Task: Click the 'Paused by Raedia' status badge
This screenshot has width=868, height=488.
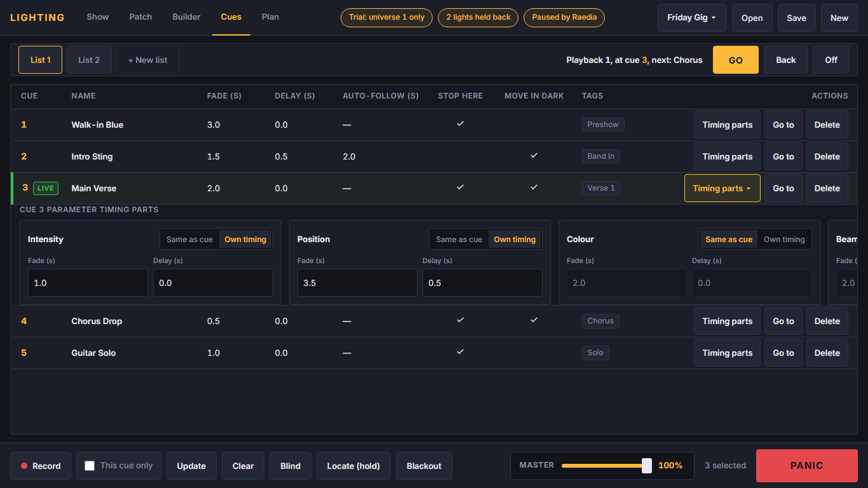Action: (564, 17)
